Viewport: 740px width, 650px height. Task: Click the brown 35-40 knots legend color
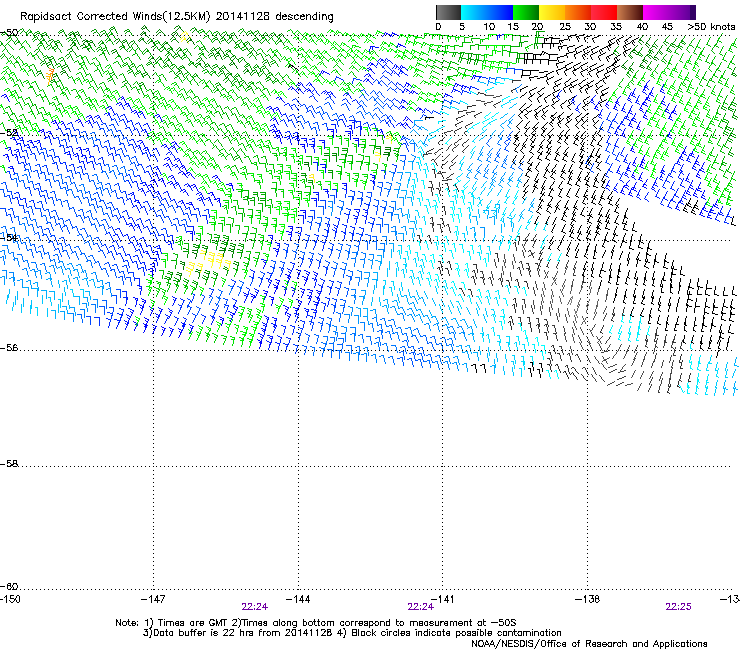point(630,12)
